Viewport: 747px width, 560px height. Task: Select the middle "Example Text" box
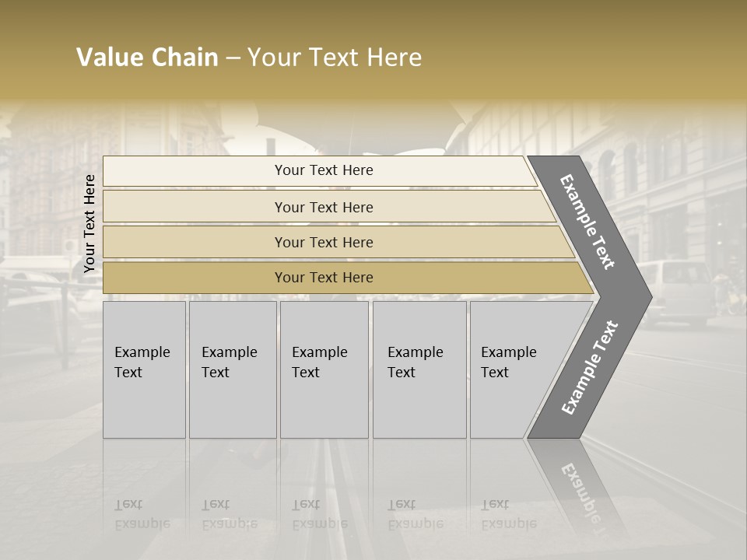point(324,369)
